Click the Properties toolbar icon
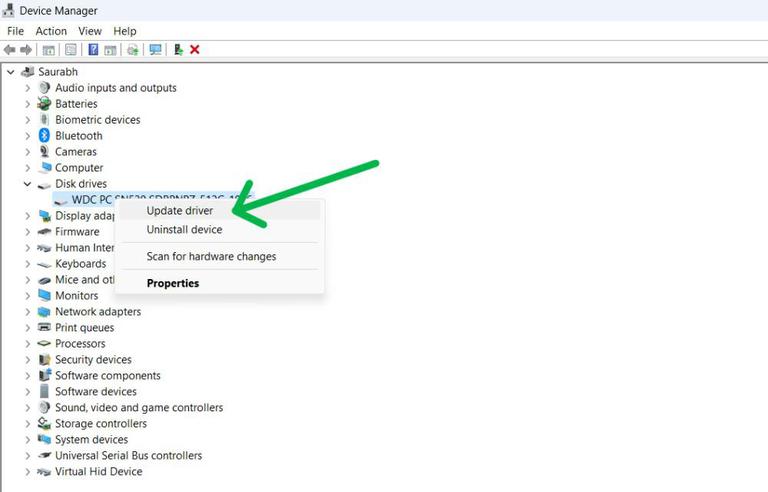The width and height of the screenshot is (768, 492). [71, 49]
